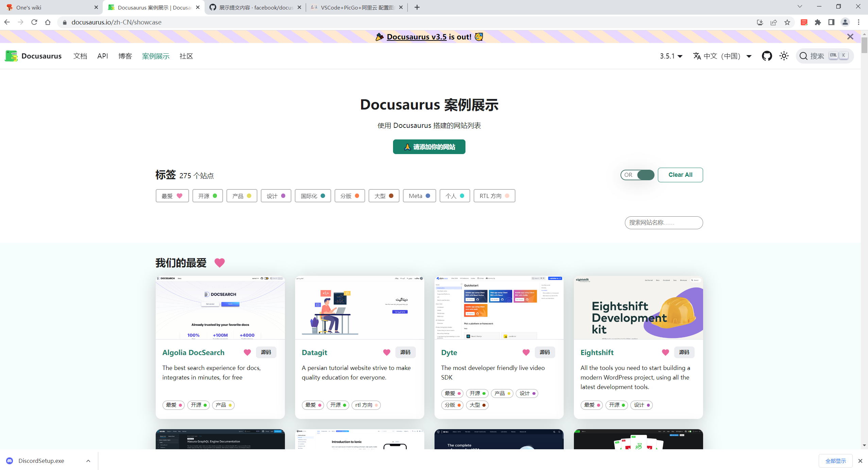
Task: Open the 文档 navbar item
Action: pyautogui.click(x=80, y=56)
